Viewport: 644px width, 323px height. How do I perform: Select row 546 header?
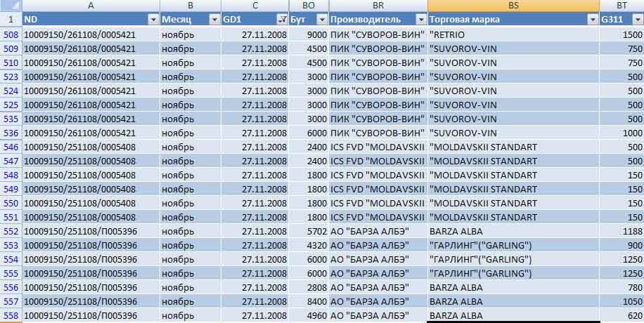[x=11, y=147]
